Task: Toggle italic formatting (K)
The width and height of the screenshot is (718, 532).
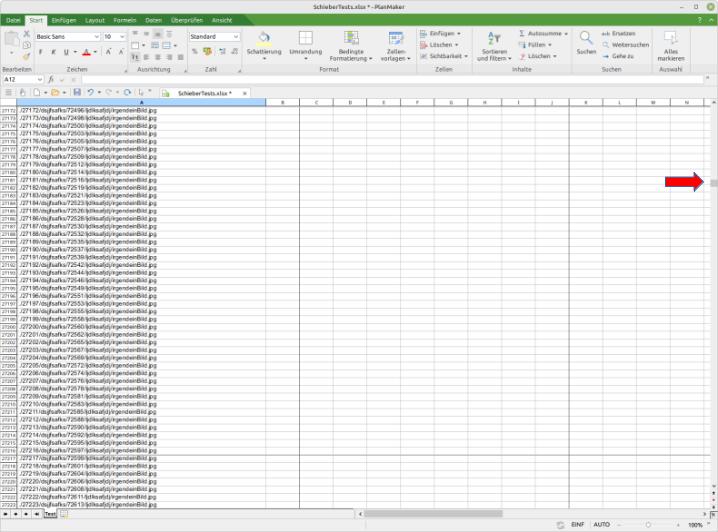Action: pyautogui.click(x=53, y=52)
